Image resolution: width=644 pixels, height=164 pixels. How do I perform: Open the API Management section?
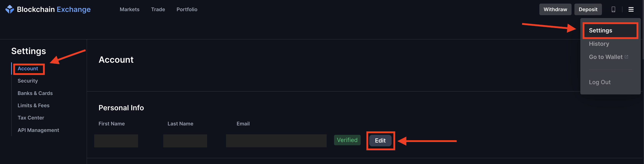[x=38, y=130]
